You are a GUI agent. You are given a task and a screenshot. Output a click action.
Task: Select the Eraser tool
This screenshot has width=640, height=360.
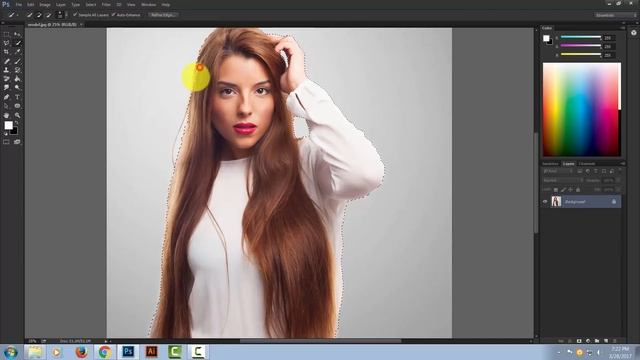(x=6, y=79)
